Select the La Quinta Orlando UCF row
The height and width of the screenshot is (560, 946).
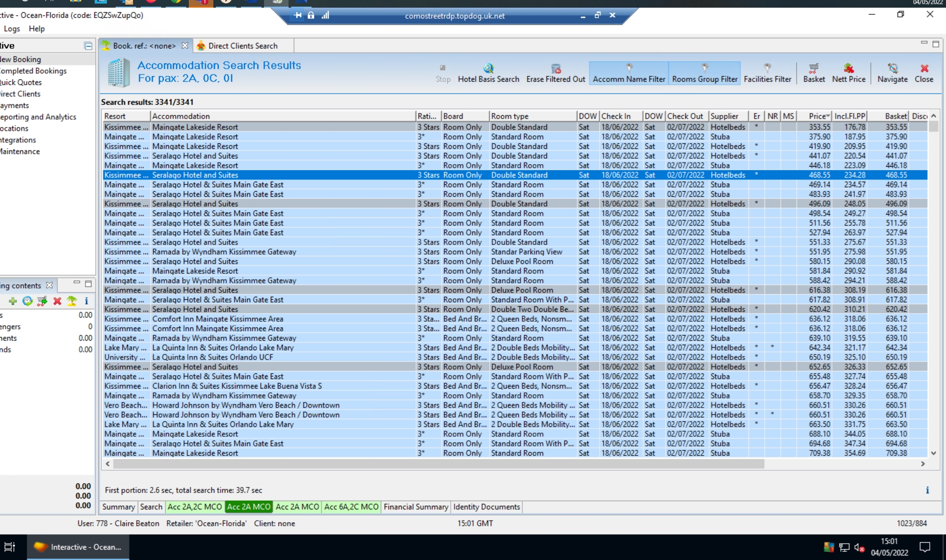point(515,357)
